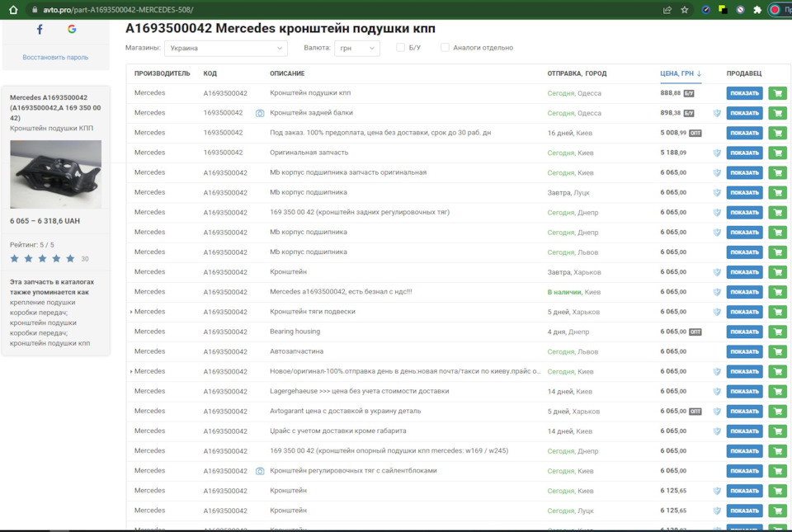Image resolution: width=792 pixels, height=532 pixels.
Task: Click the Б/У badge next to 888,88
Action: pos(688,93)
